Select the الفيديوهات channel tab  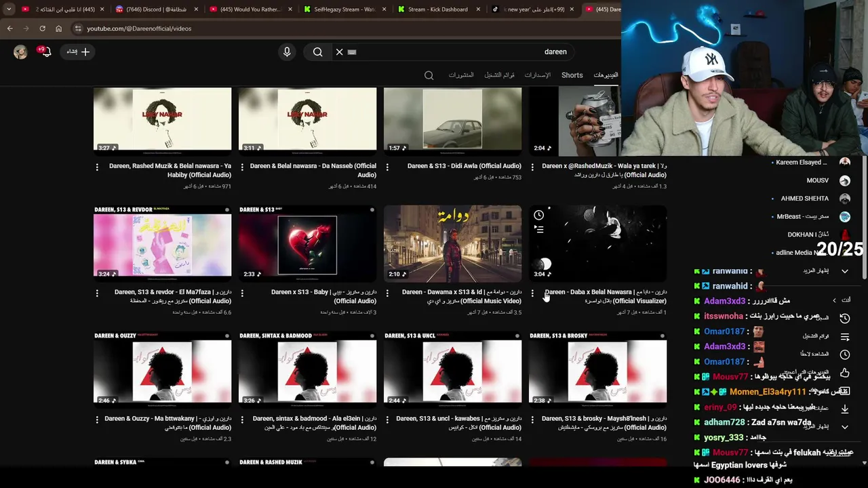click(606, 75)
